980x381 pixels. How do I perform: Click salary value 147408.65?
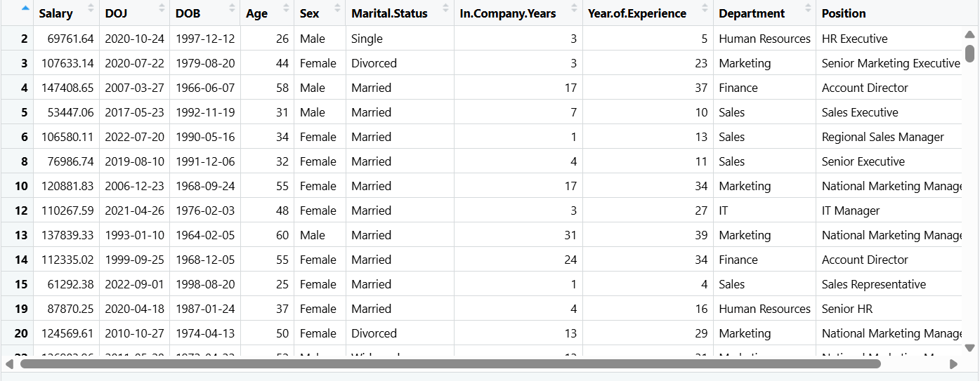67,88
